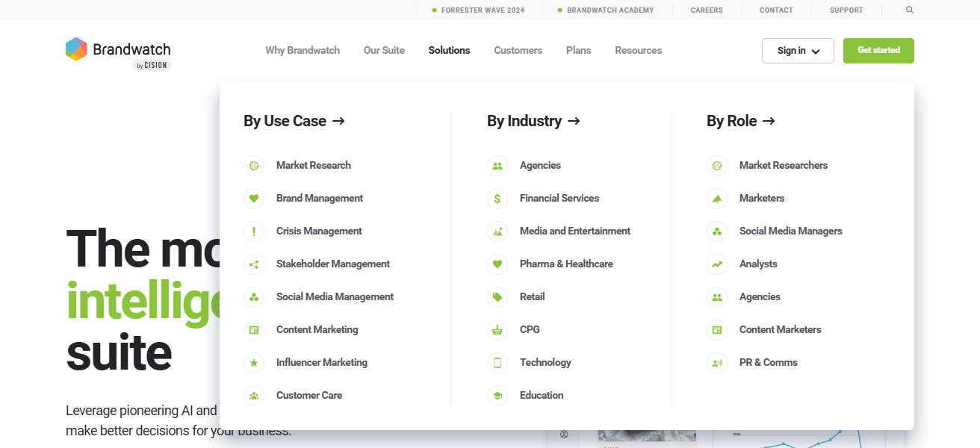Select Brand Management text link
The width and height of the screenshot is (980, 448).
(320, 199)
